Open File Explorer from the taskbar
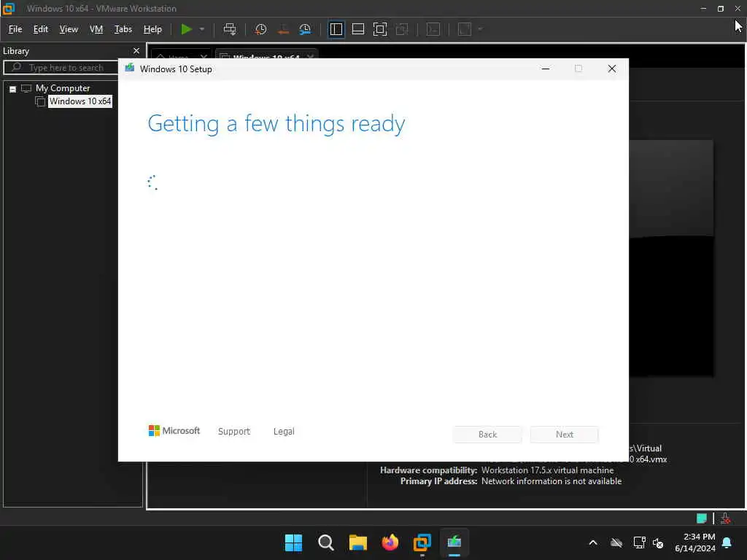 pos(357,542)
